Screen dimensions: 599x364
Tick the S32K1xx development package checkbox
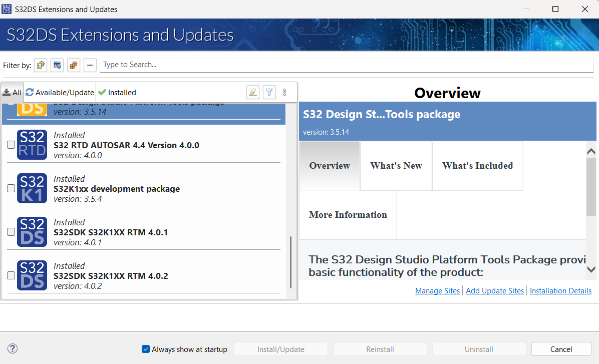point(11,188)
